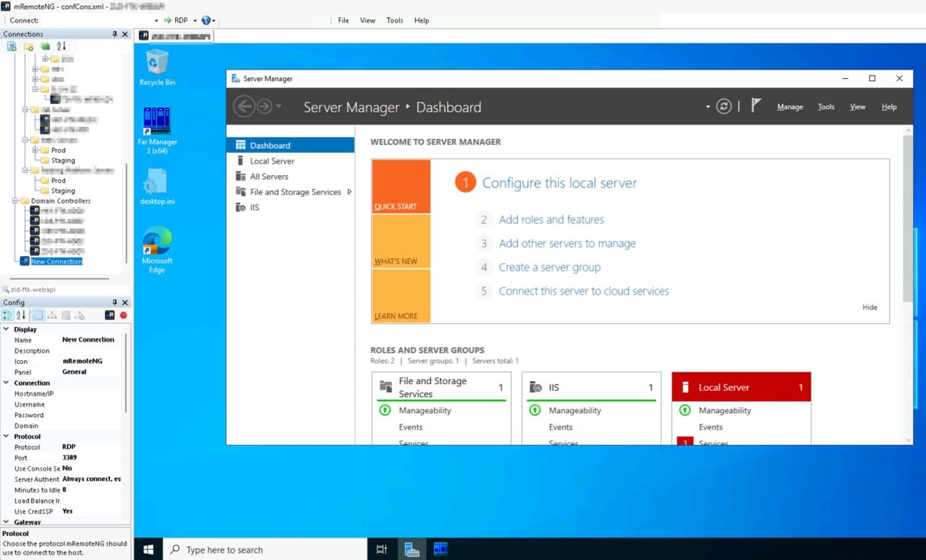Select Dashboard in Server Manager sidebar

290,145
